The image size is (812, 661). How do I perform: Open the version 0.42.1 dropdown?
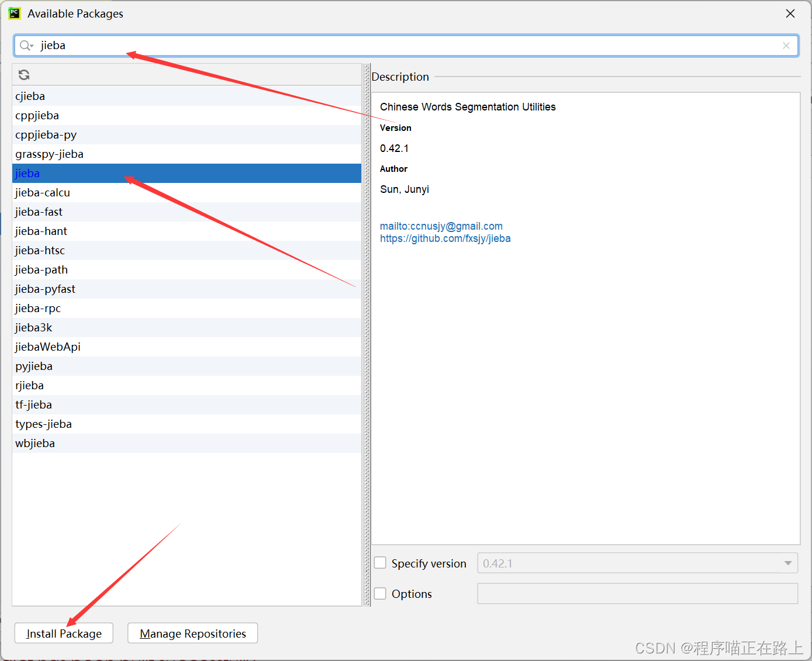click(x=637, y=563)
